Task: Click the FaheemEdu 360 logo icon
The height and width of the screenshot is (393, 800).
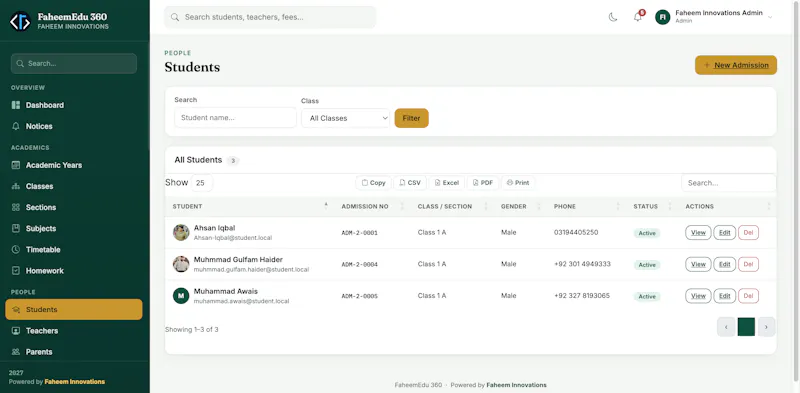Action: tap(20, 21)
